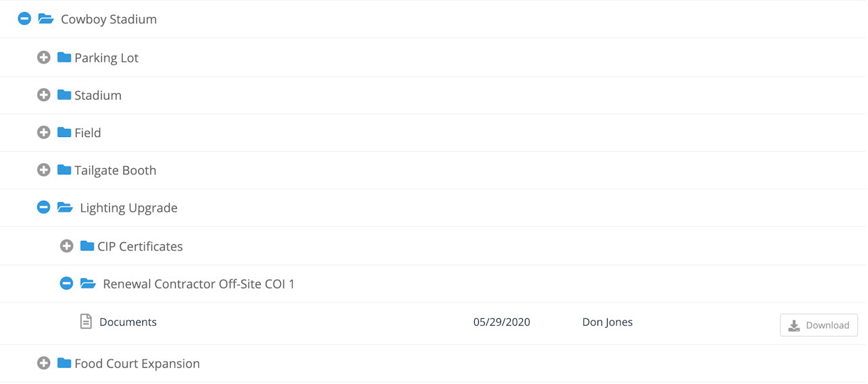
Task: Click the Don Jones uploader name
Action: (607, 322)
